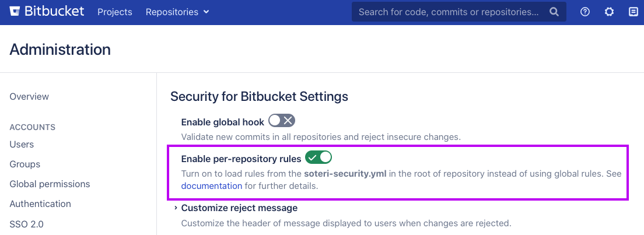Go to Projects in top navigation
The image size is (644, 235).
click(115, 12)
